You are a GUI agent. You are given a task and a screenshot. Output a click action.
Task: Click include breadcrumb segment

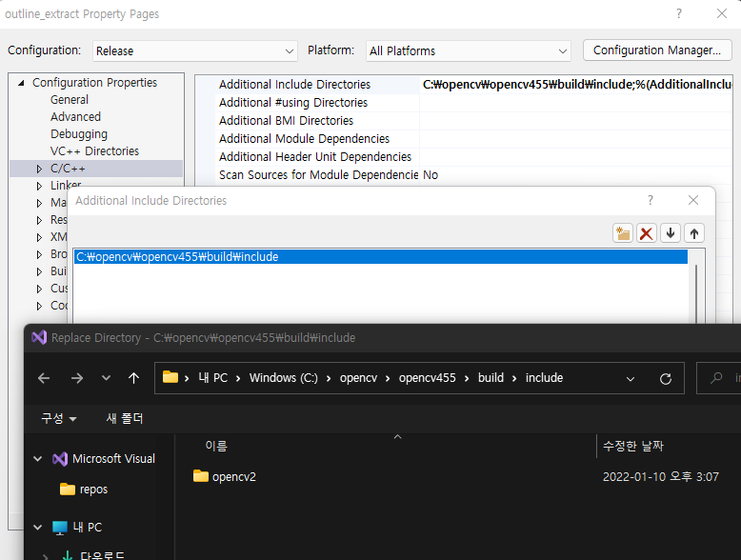click(x=544, y=378)
